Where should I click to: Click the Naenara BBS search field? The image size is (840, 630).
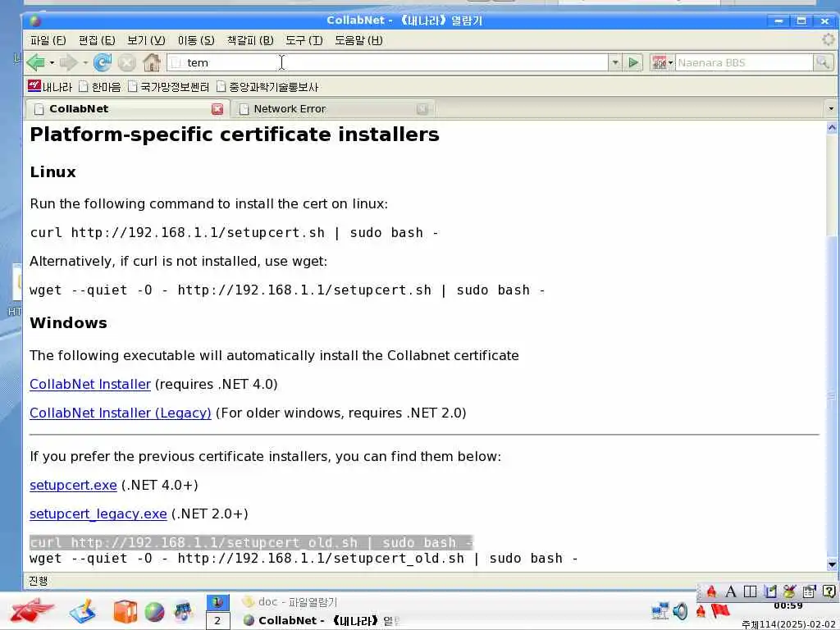pos(744,62)
